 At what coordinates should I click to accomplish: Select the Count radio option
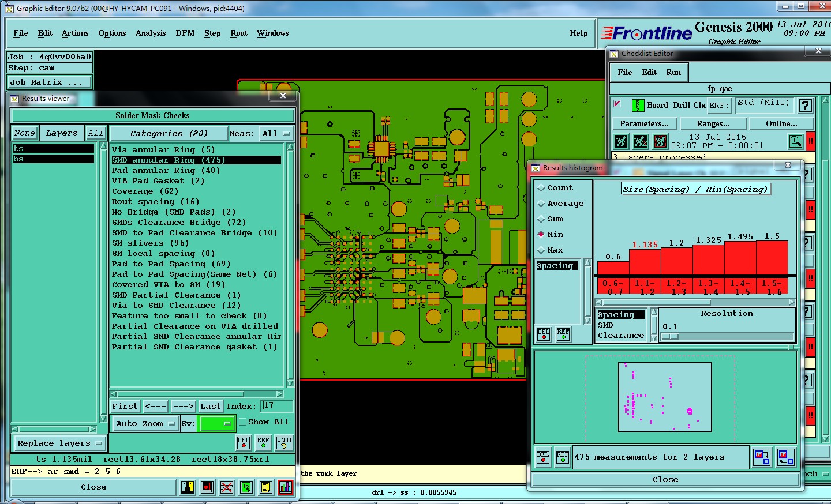click(555, 188)
